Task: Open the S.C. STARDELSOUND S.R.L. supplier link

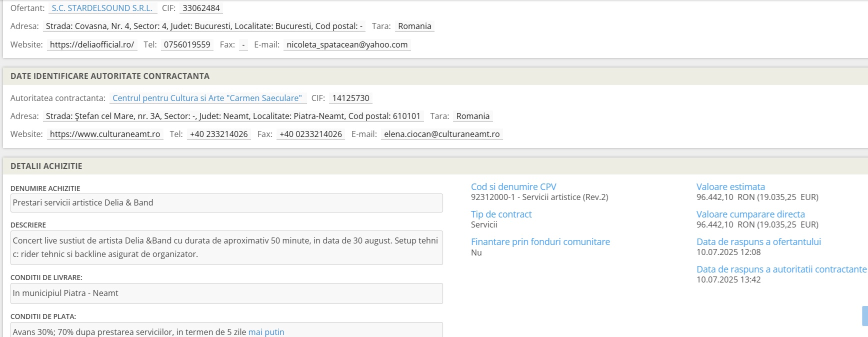Action: click(x=102, y=8)
